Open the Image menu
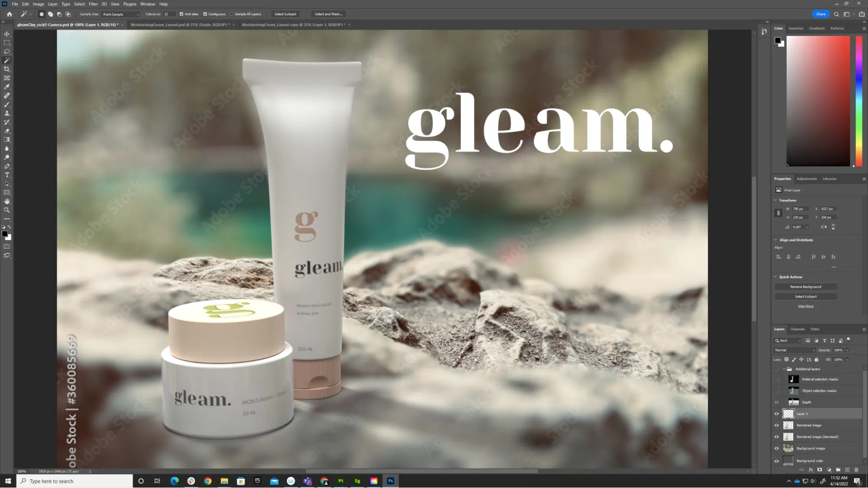The height and width of the screenshot is (488, 868). [x=38, y=4]
